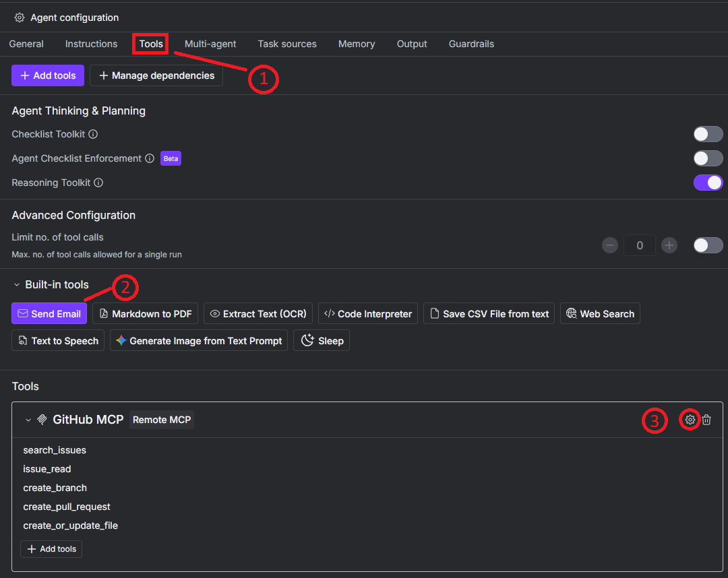Image resolution: width=728 pixels, height=578 pixels.
Task: Turn on Agent Checklist Enforcement
Action: [708, 158]
